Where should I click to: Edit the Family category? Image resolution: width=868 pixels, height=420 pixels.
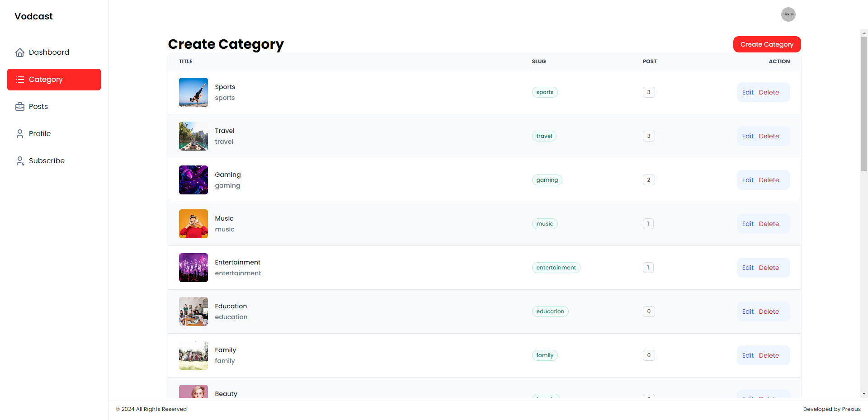[x=748, y=355]
